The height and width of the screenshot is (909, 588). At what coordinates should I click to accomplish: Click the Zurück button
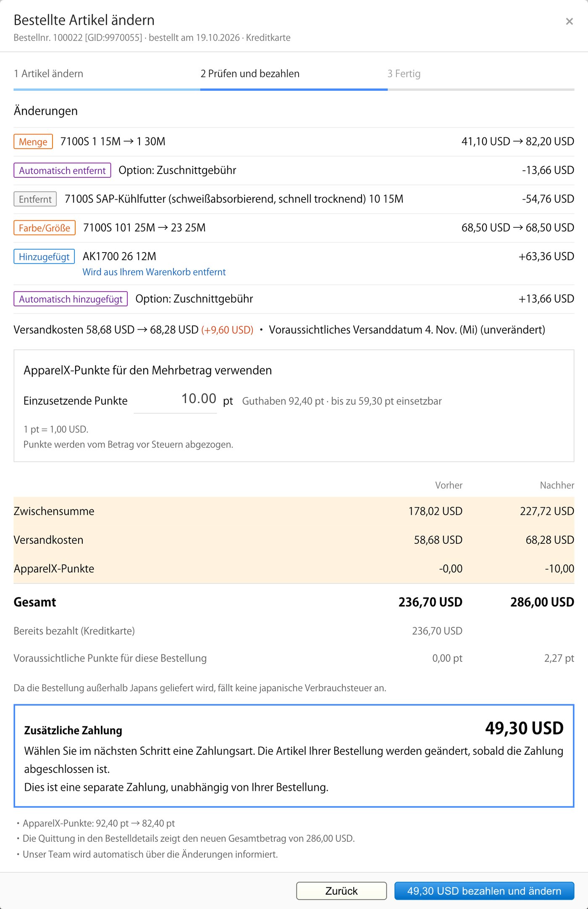tap(341, 891)
